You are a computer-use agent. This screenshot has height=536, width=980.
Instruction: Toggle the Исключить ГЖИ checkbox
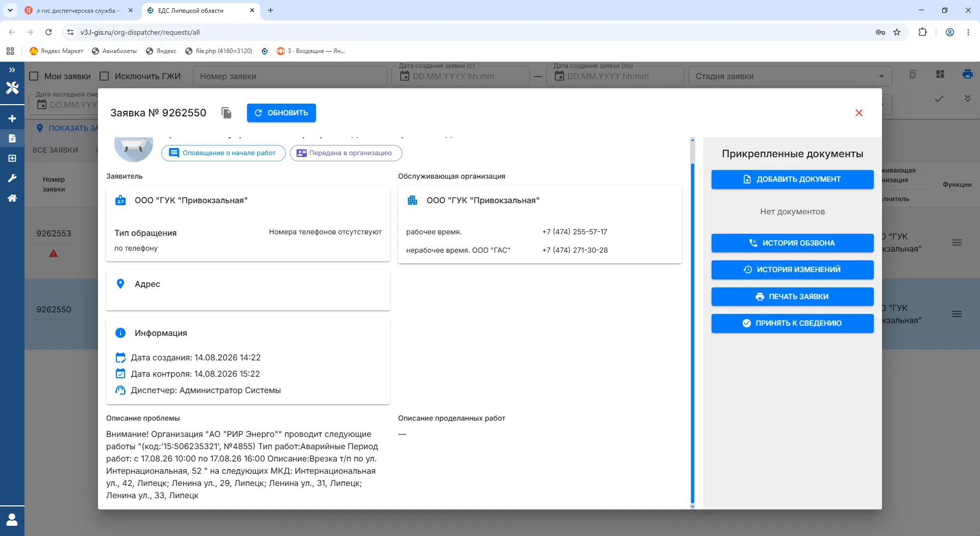104,76
